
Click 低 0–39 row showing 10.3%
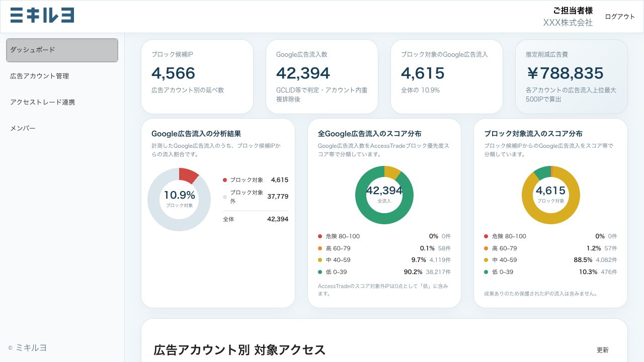tap(551, 272)
